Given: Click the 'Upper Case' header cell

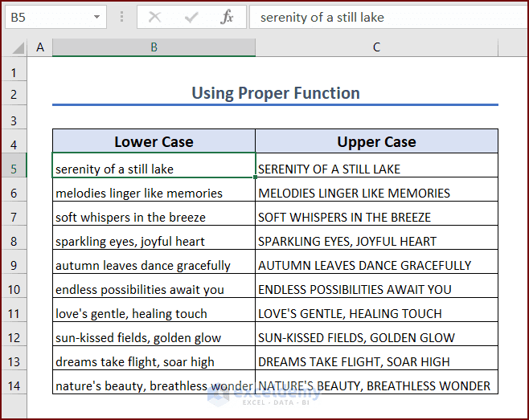Looking at the screenshot, I should pos(376,141).
